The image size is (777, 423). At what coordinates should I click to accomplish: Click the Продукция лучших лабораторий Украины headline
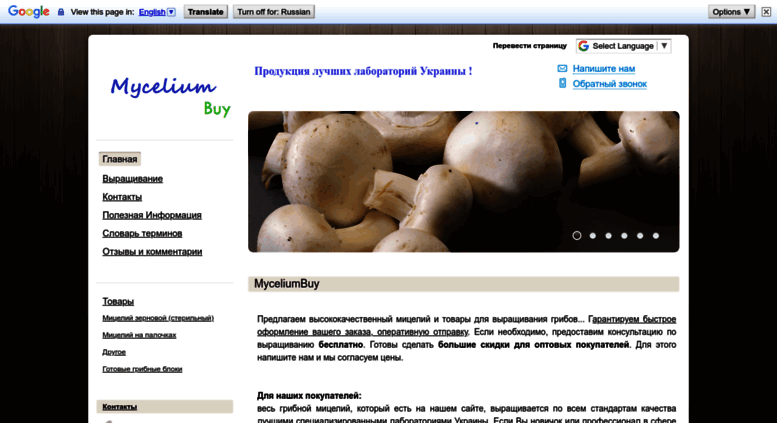pos(363,71)
